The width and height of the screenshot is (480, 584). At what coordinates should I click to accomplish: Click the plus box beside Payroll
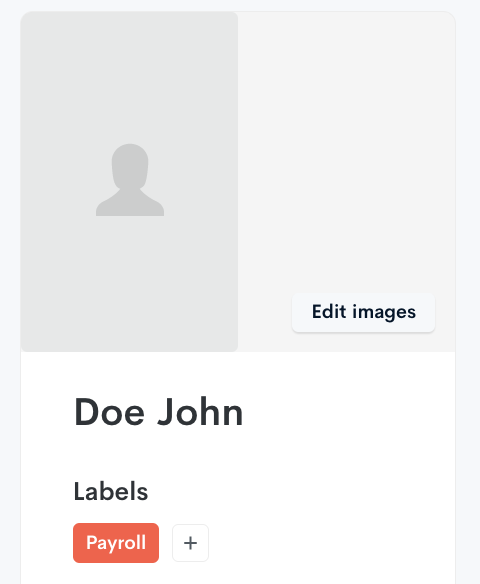click(x=190, y=543)
